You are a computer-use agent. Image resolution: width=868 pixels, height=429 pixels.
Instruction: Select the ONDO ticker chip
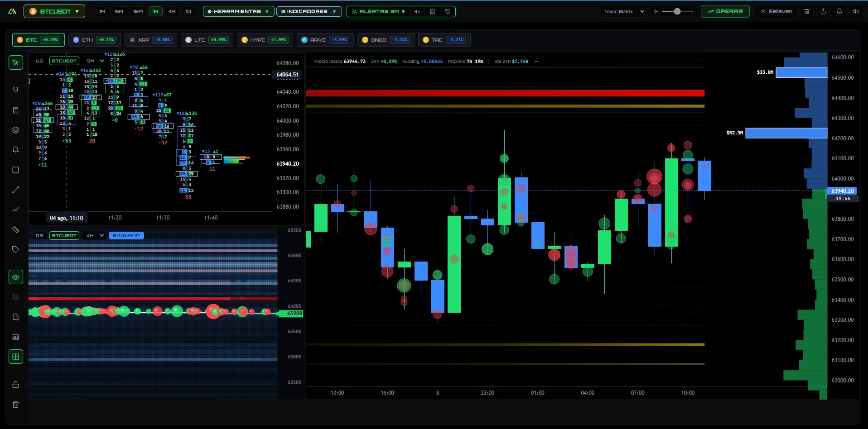(x=385, y=40)
